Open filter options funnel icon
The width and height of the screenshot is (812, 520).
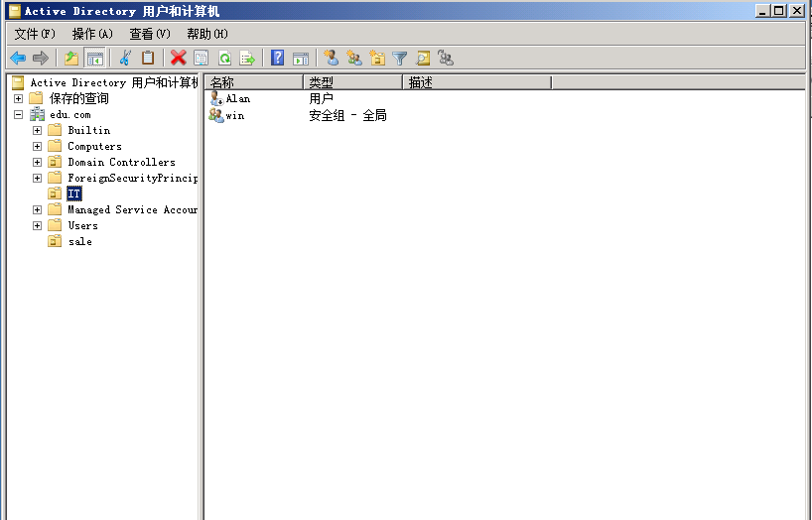(400, 58)
